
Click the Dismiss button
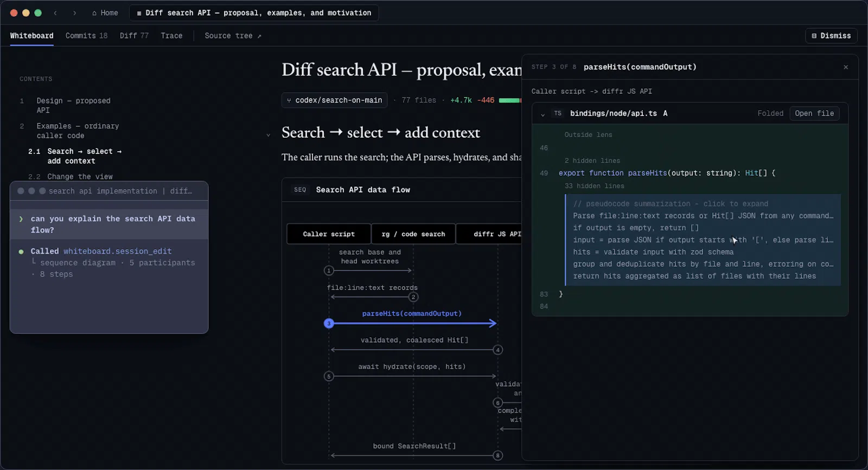pyautogui.click(x=831, y=36)
